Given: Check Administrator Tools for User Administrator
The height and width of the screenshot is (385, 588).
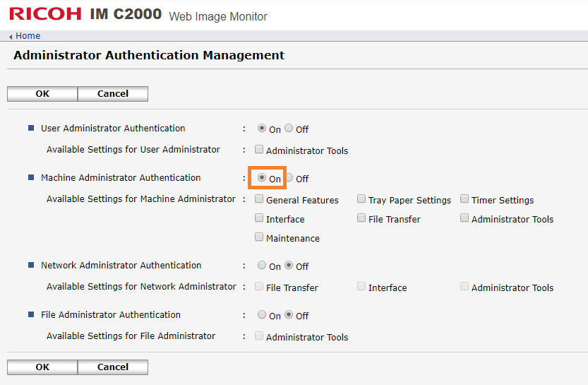Looking at the screenshot, I should (x=259, y=150).
